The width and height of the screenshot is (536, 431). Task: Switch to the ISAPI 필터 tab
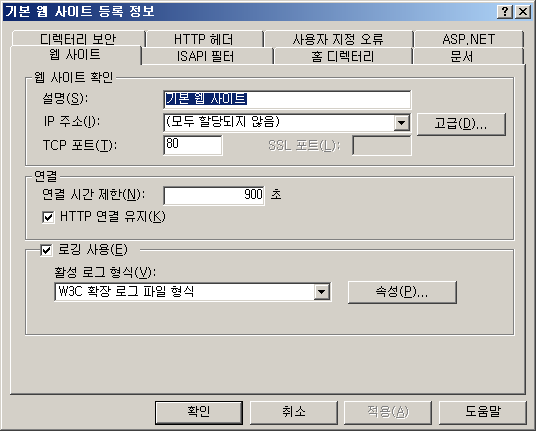pyautogui.click(x=206, y=56)
